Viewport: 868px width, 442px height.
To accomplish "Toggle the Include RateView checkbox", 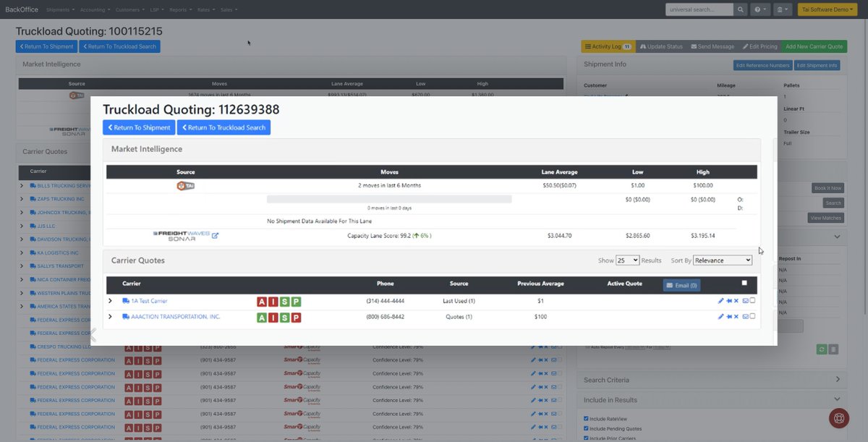I will [586, 418].
